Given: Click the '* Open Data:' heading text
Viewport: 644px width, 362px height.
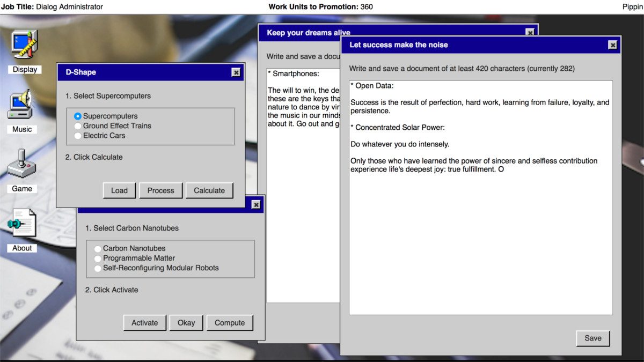Looking at the screenshot, I should coord(372,85).
